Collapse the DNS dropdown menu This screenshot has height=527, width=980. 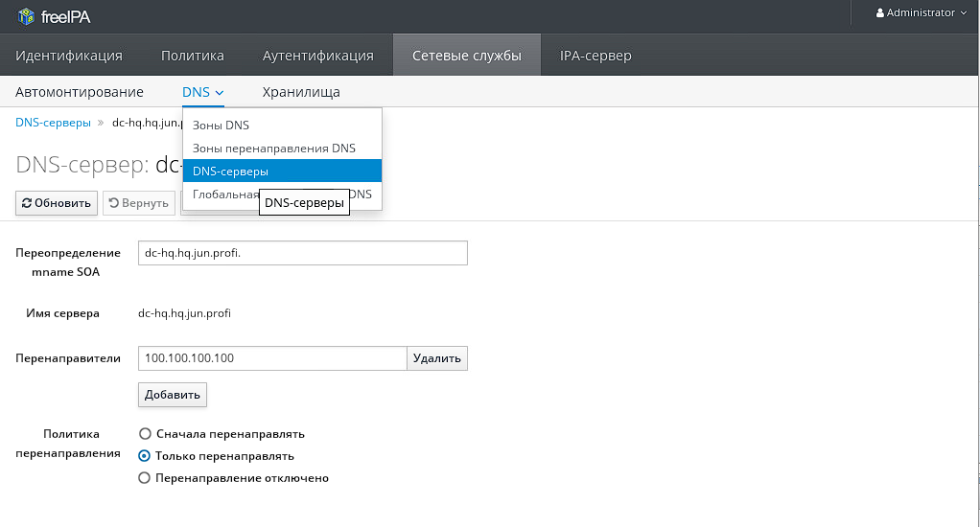pyautogui.click(x=202, y=92)
